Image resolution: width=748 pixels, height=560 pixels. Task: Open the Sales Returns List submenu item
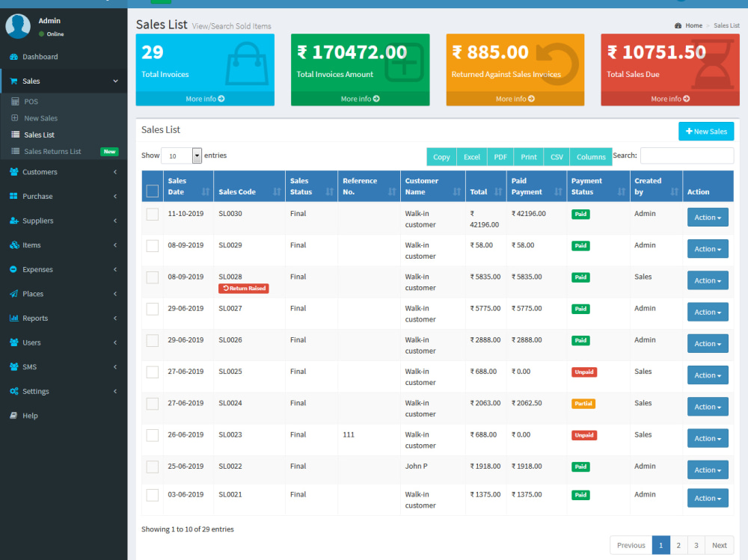[x=64, y=151]
